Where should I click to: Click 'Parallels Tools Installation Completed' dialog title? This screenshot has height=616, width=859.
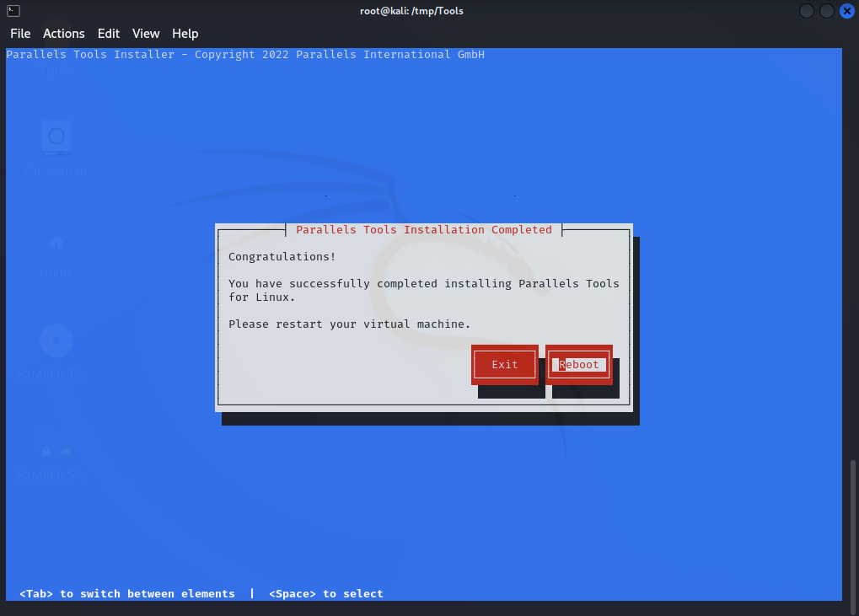pos(424,230)
